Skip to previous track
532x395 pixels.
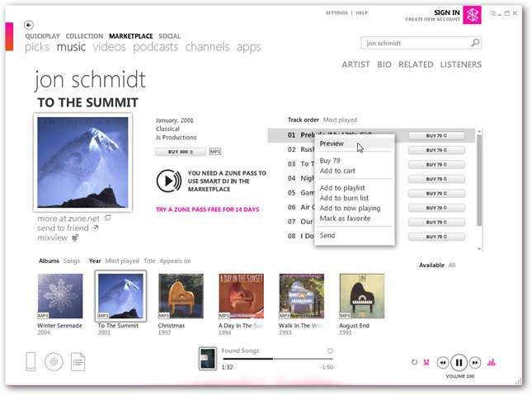point(443,363)
